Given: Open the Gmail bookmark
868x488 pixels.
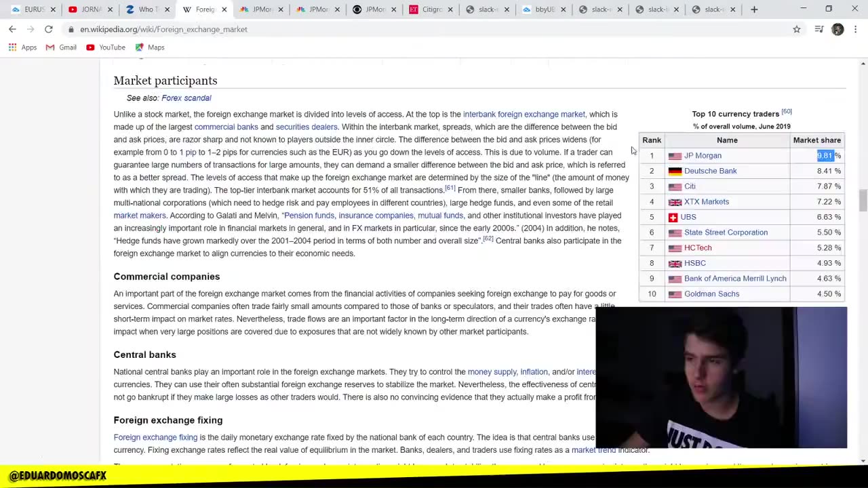Looking at the screenshot, I should 61,47.
